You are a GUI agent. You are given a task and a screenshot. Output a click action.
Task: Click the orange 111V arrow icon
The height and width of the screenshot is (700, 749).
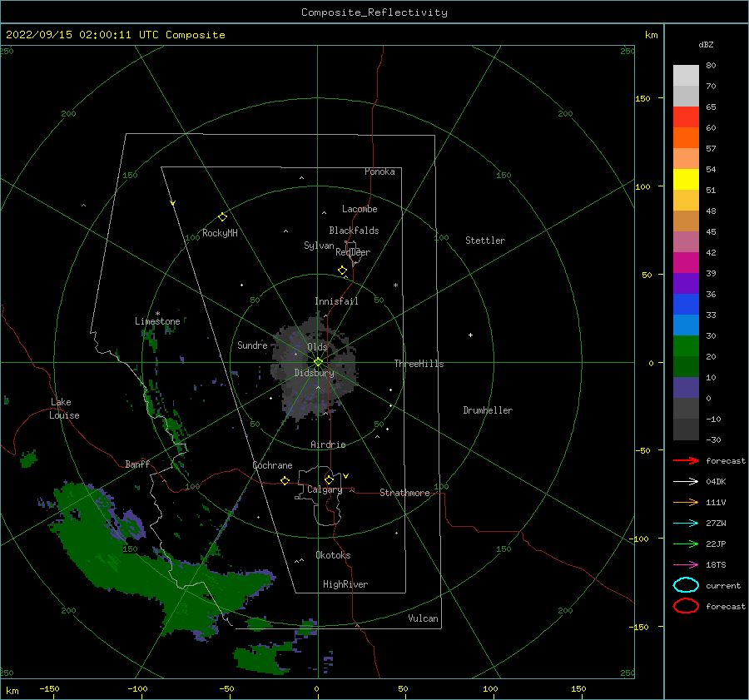pos(686,502)
